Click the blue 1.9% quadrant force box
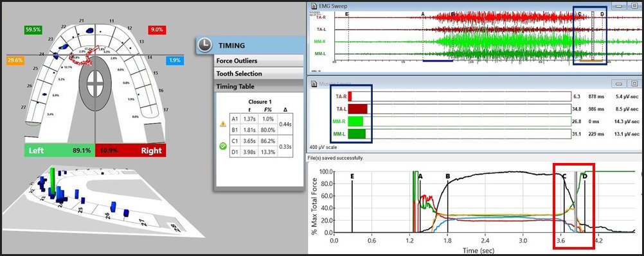 [x=175, y=61]
